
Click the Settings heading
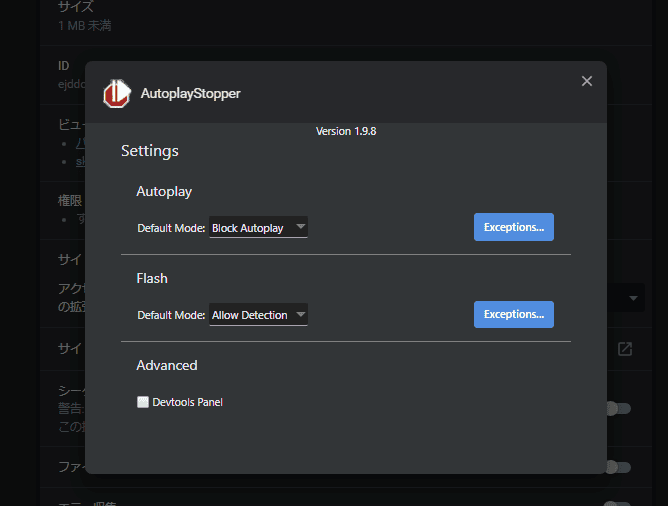pos(150,151)
